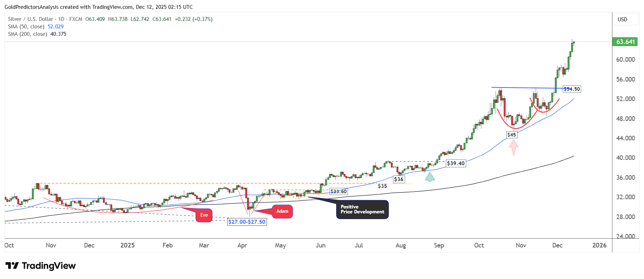Select the $45 support label
The width and height of the screenshot is (644, 279).
[x=512, y=135]
